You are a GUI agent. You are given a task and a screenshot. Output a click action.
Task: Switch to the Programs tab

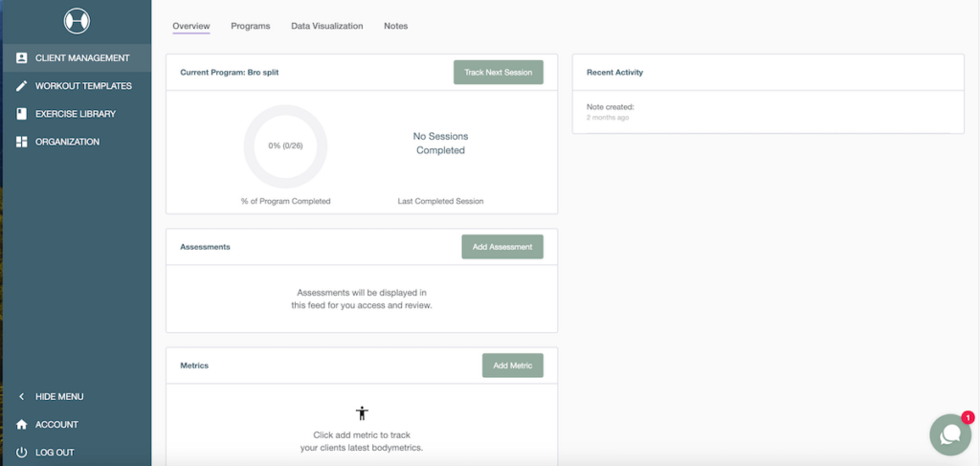[x=250, y=26]
